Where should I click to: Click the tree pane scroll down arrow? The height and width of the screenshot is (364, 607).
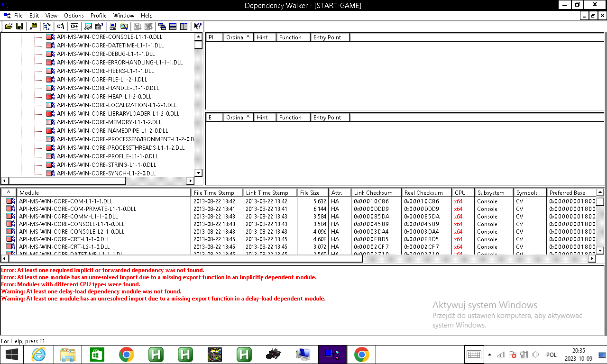[x=198, y=173]
